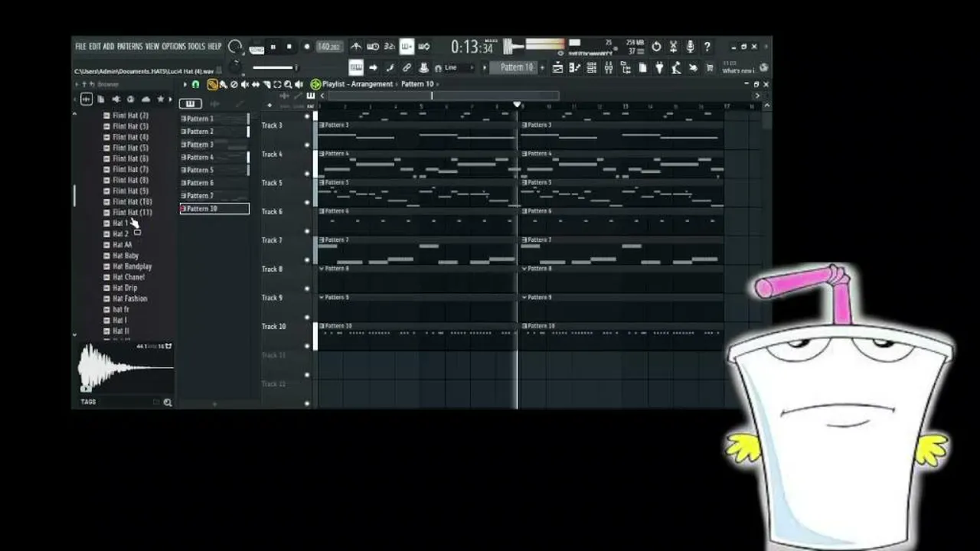Toggle the highlighted overdub recording button

407,47
